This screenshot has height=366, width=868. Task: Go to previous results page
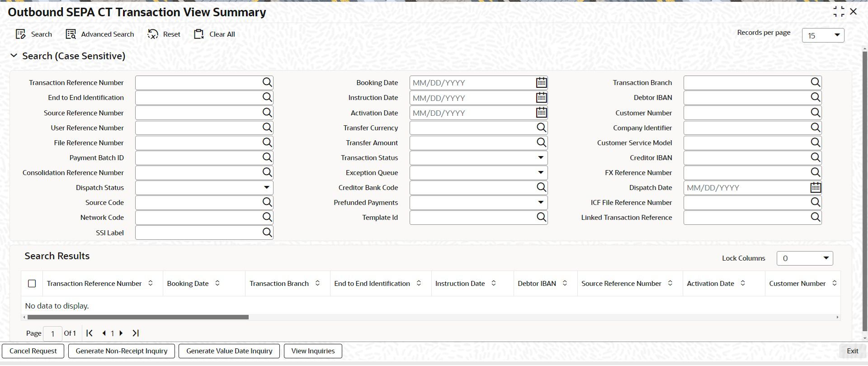click(104, 333)
